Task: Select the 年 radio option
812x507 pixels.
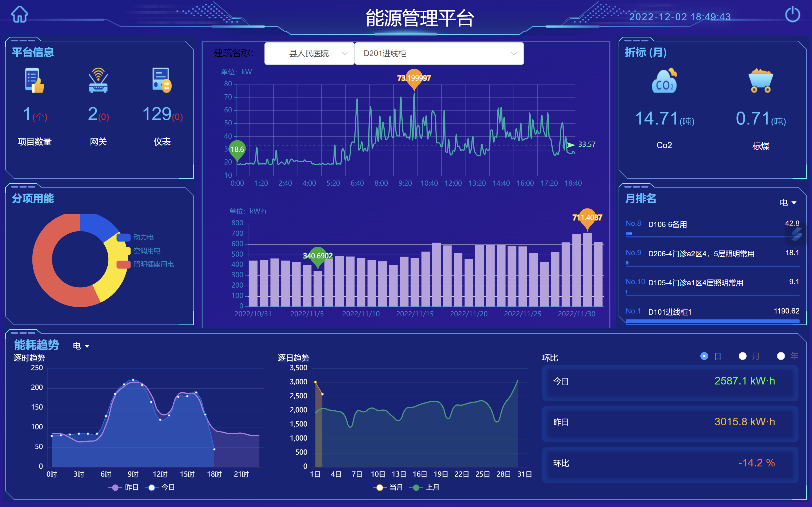Action: click(x=781, y=356)
